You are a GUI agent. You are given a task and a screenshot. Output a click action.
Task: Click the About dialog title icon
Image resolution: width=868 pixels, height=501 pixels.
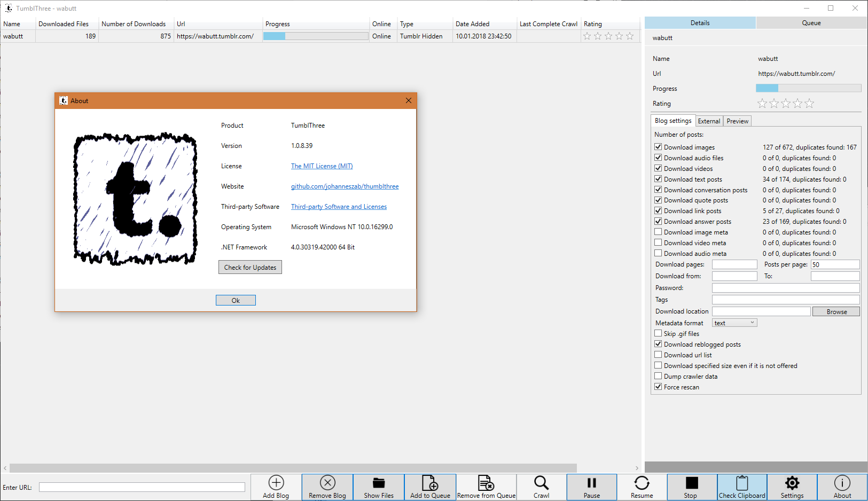(64, 100)
